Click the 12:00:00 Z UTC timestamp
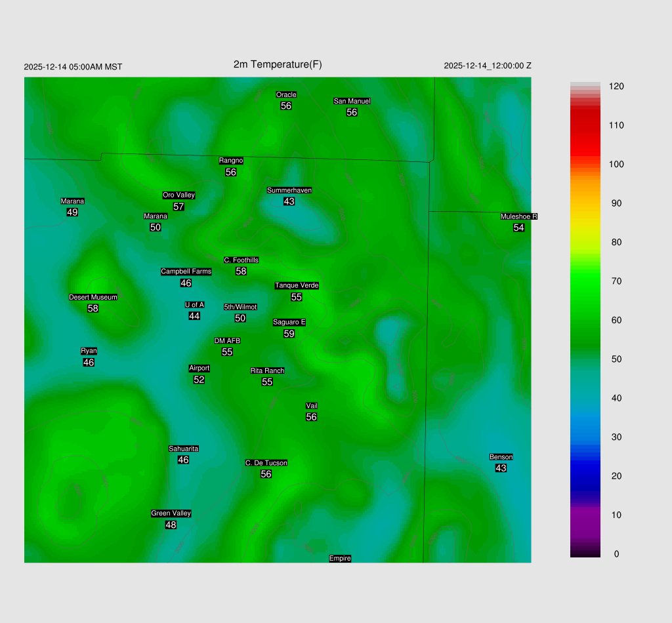Viewport: 672px width, 623px height. coord(488,66)
